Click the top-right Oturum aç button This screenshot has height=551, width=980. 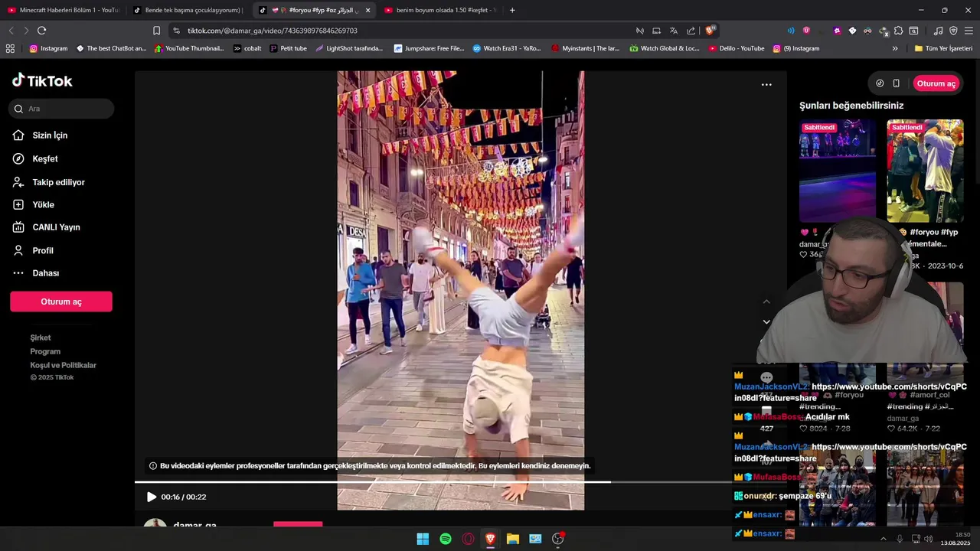(936, 83)
